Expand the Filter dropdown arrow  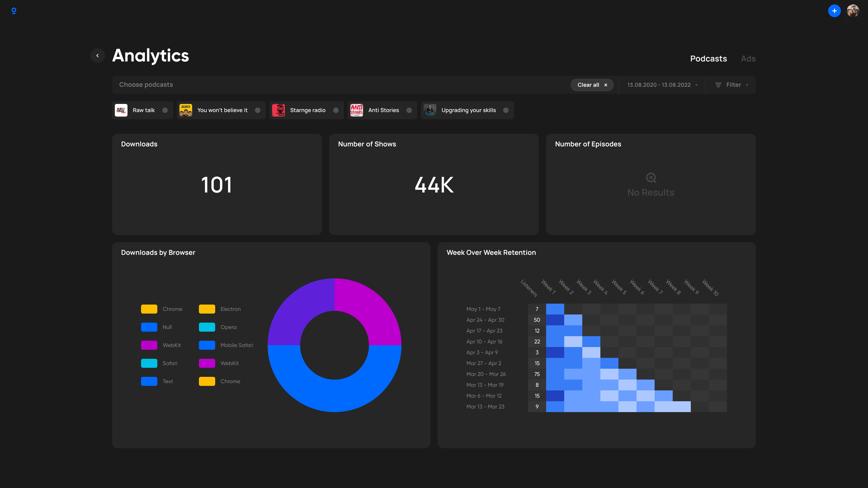click(747, 85)
